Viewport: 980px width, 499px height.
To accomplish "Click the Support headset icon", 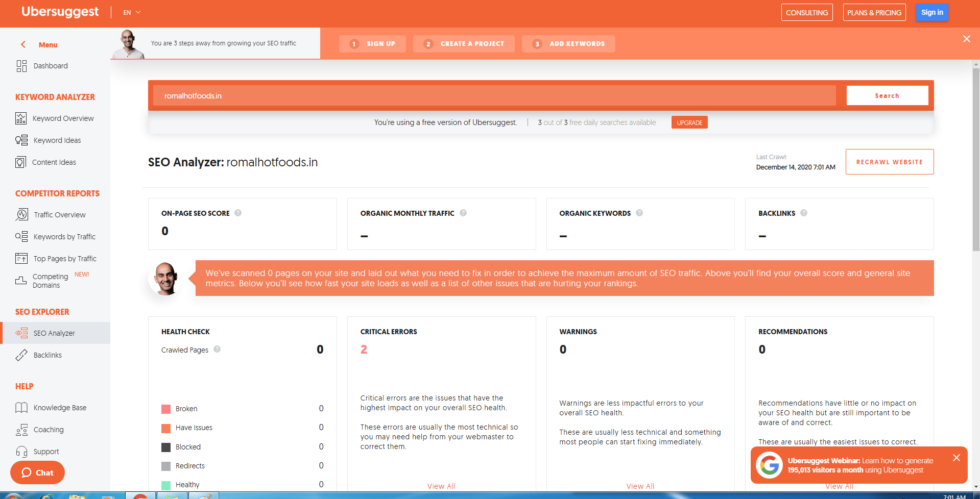I will pos(21,452).
